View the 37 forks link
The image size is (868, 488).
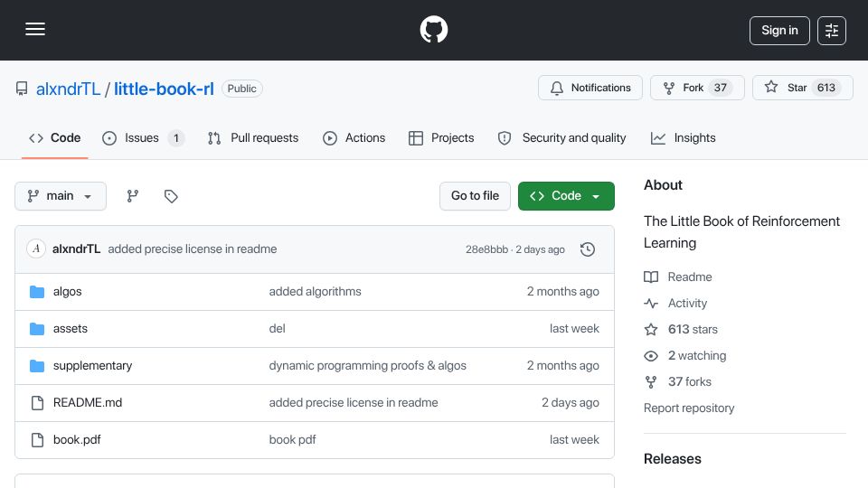pos(678,381)
